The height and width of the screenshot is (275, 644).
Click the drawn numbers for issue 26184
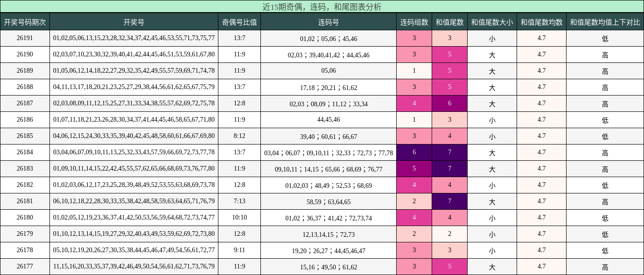[134, 152]
